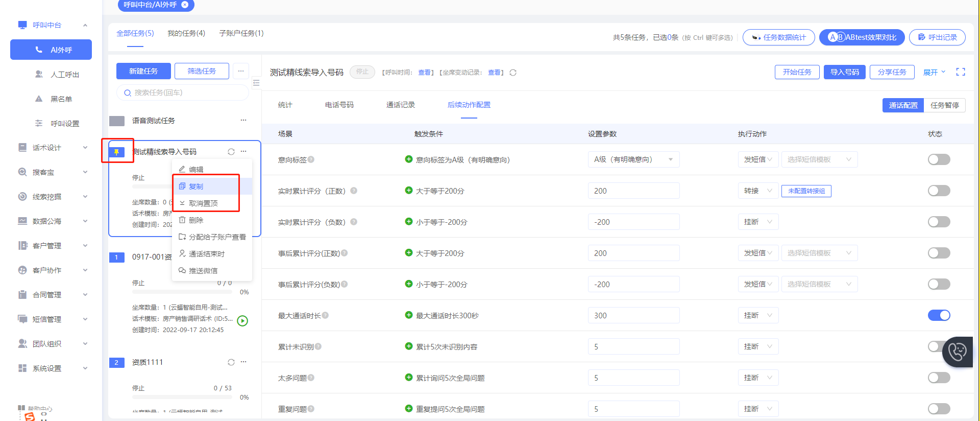The image size is (980, 421).
Task: Click the pinned flag icon on 测试精线索导入号码
Action: [x=117, y=152]
